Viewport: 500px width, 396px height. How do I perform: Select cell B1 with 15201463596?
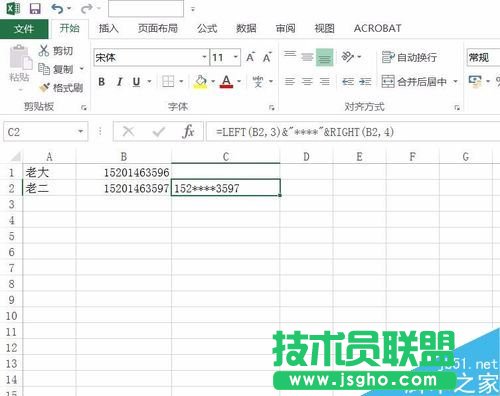pos(124,172)
